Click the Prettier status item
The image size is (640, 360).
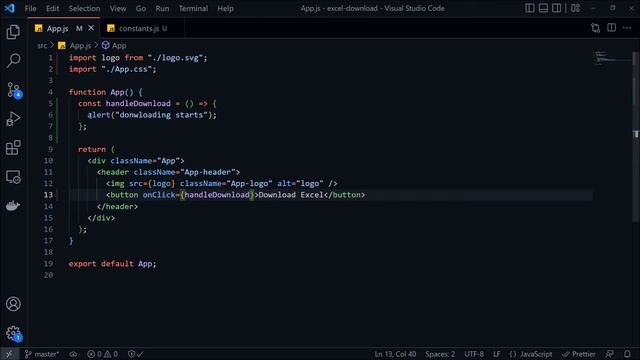coord(579,354)
